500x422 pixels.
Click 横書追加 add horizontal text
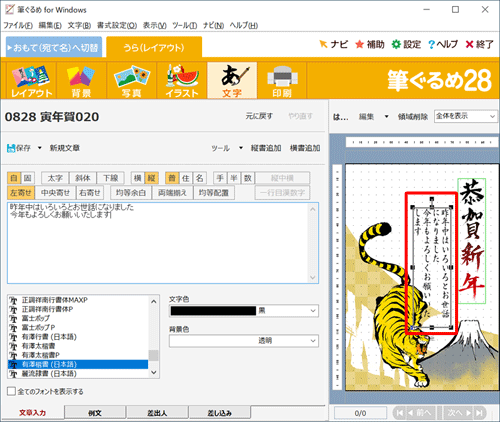pyautogui.click(x=305, y=148)
